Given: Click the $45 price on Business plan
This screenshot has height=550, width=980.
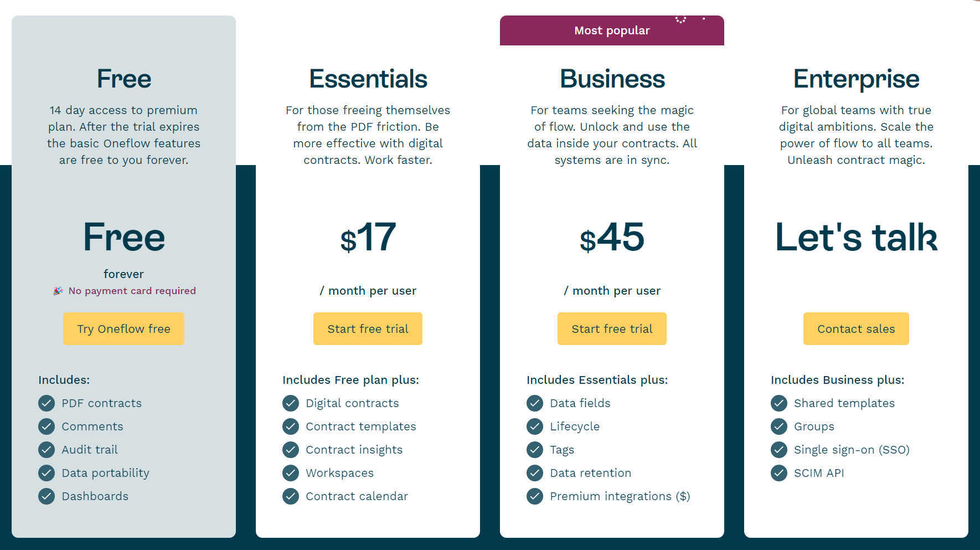Looking at the screenshot, I should coord(612,238).
